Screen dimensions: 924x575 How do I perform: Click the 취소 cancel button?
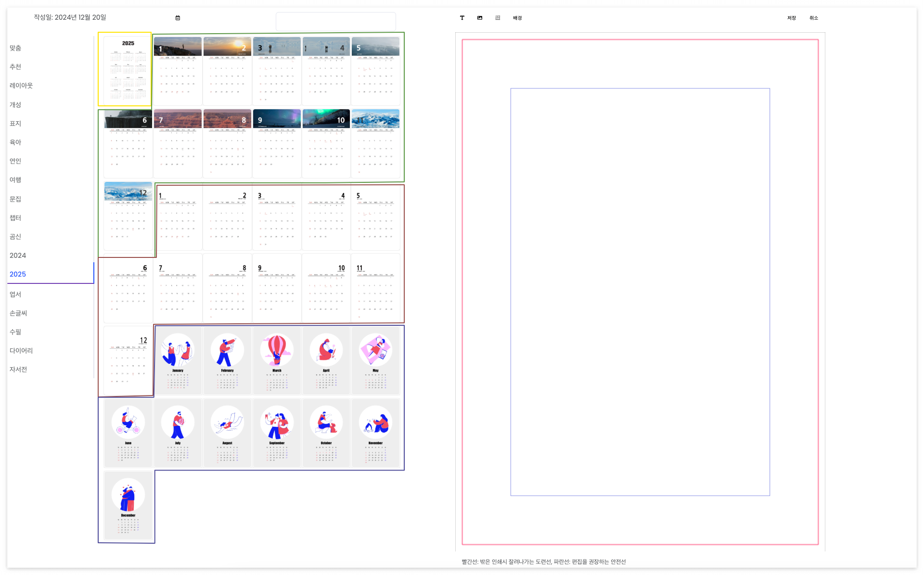[814, 18]
